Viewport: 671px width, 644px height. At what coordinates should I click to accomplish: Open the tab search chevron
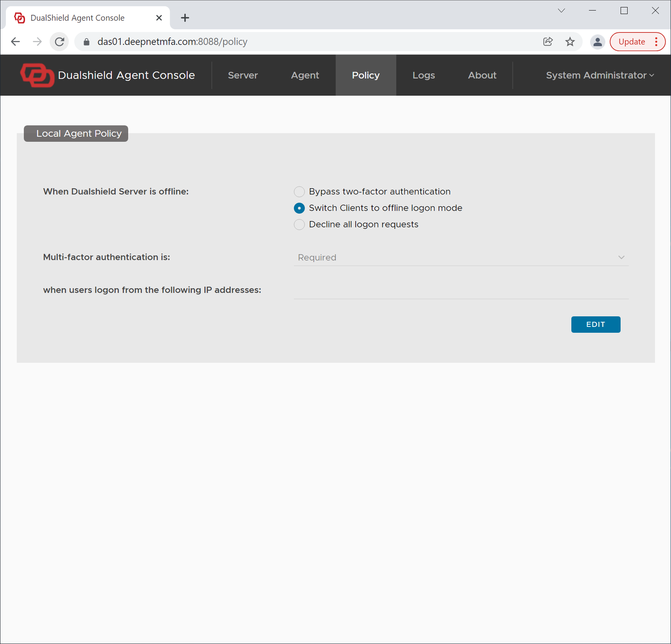pyautogui.click(x=561, y=11)
